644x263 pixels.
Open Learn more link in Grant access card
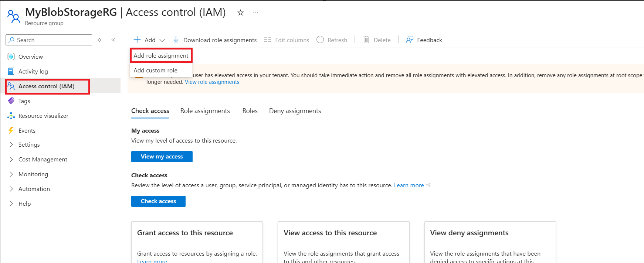click(x=152, y=261)
